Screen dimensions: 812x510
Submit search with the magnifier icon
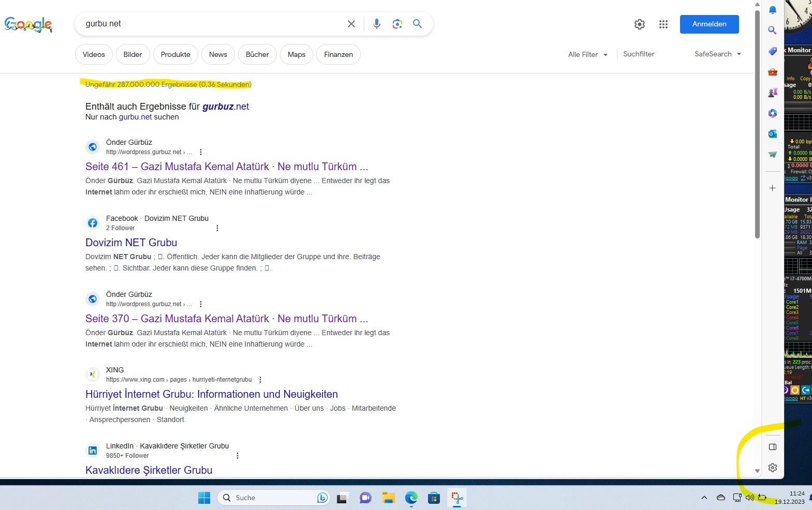[x=418, y=24]
